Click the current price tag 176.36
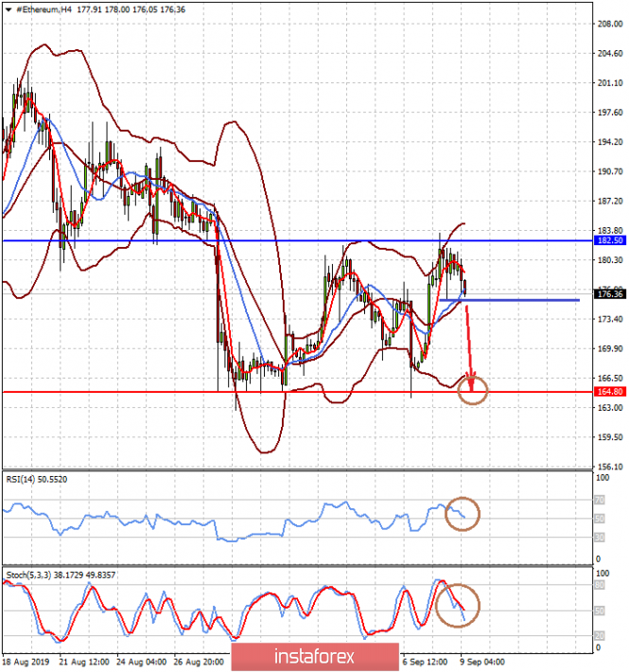Viewport: 629px width, 672px height. click(x=610, y=294)
